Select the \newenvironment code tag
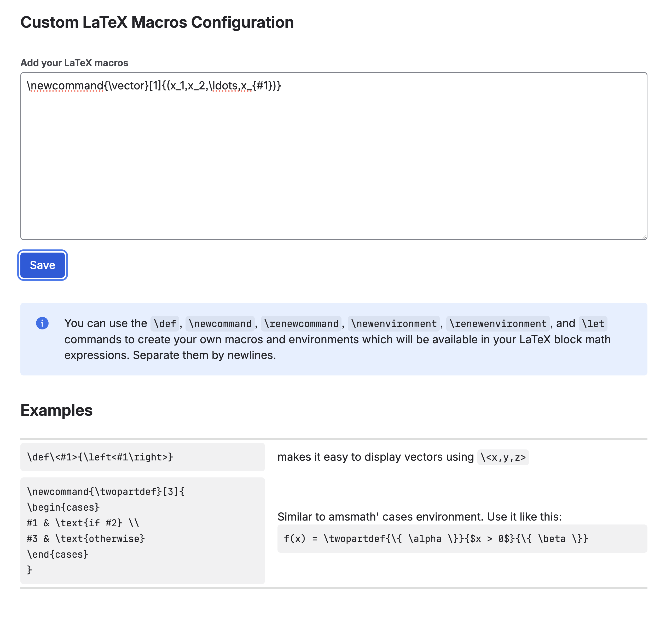The width and height of the screenshot is (672, 639). click(393, 324)
